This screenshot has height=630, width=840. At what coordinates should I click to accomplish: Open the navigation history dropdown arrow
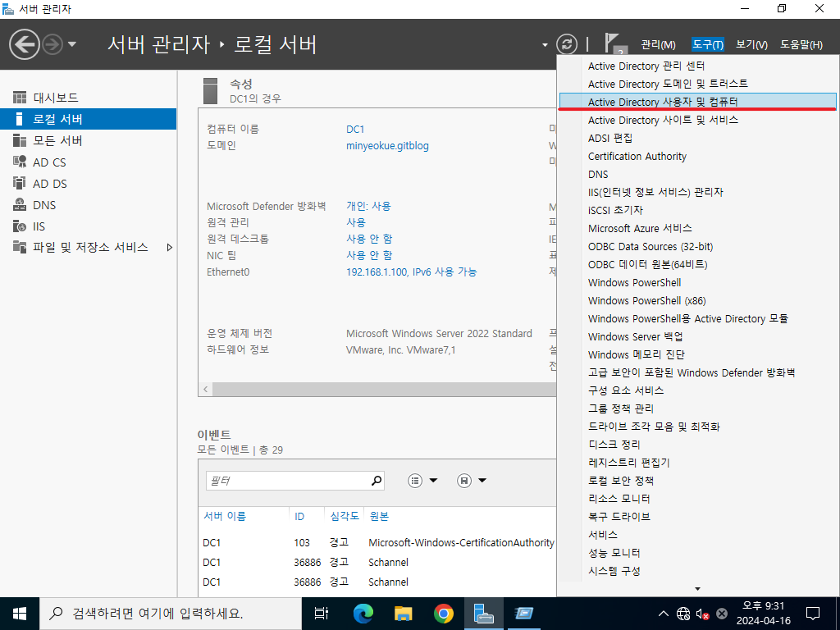click(72, 44)
